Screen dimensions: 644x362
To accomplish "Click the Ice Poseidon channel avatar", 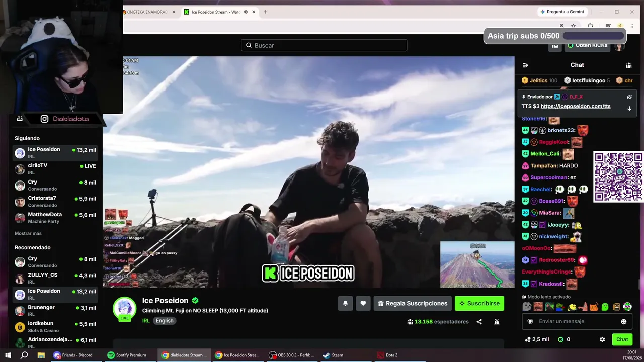I will pos(124,308).
